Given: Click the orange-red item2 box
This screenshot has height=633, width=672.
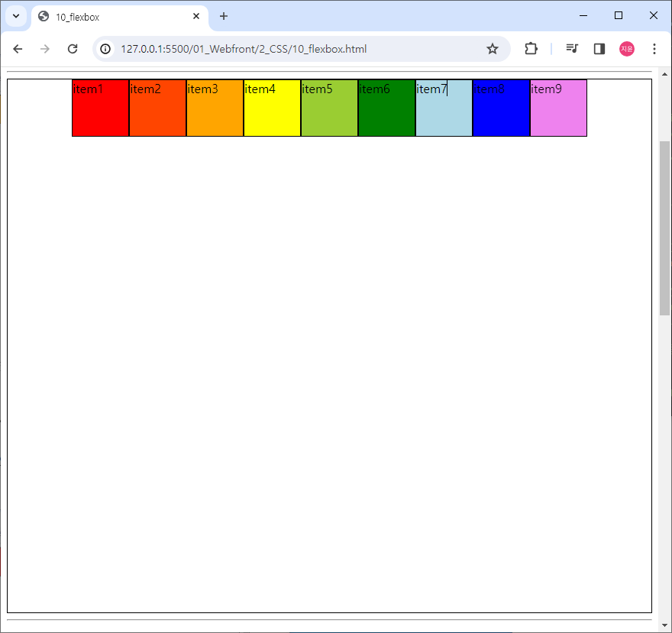Looking at the screenshot, I should [158, 108].
